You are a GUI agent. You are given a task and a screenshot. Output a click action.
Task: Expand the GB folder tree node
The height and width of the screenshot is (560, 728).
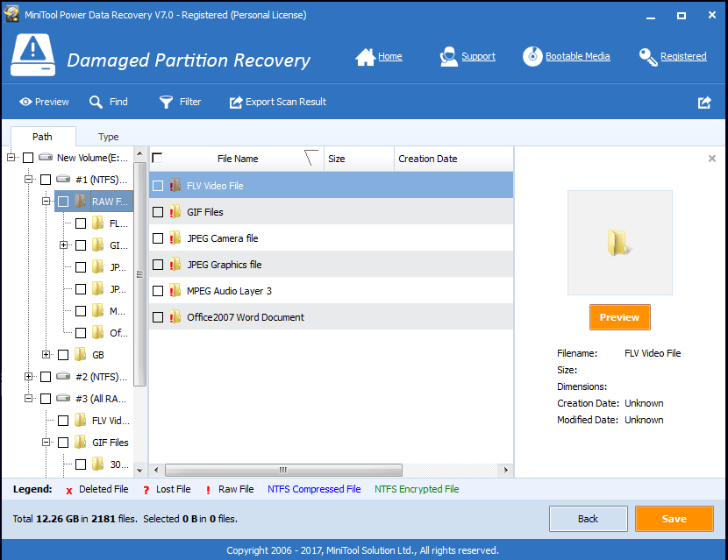click(x=46, y=354)
